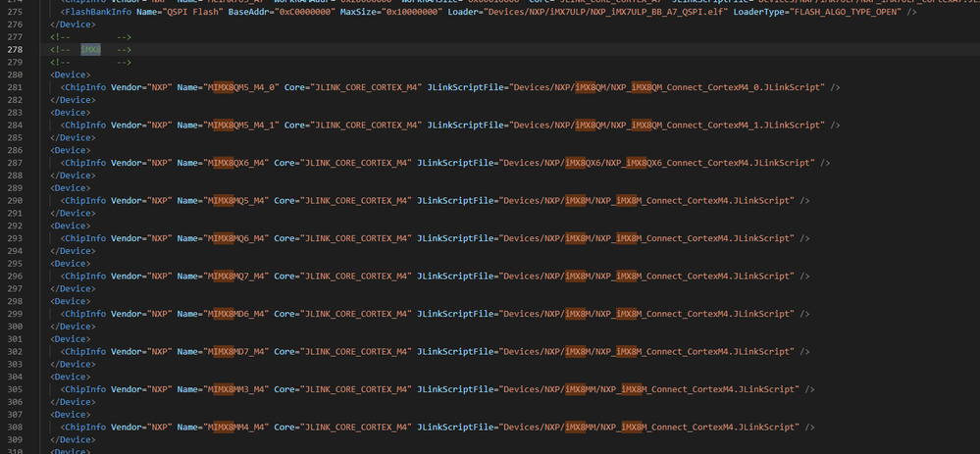
Task: Select the Name value "MIMX8MD7_M4"
Action: [x=235, y=352]
